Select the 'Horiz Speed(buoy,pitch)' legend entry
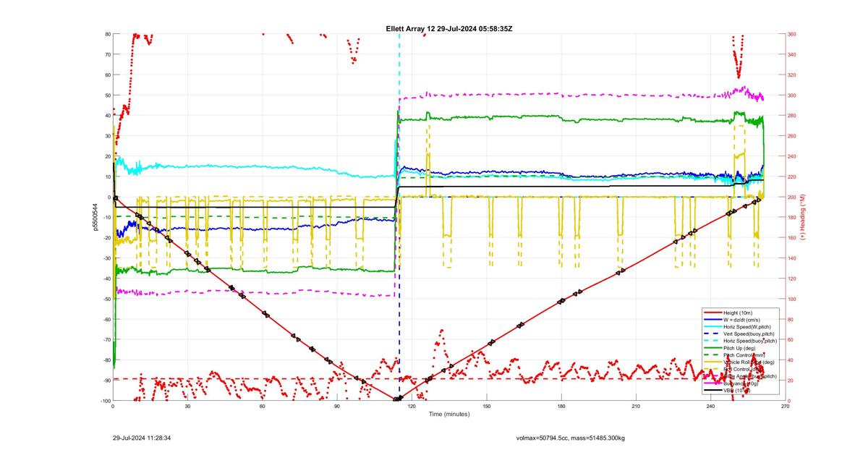Screen dimensions: 868x450 click(x=750, y=341)
